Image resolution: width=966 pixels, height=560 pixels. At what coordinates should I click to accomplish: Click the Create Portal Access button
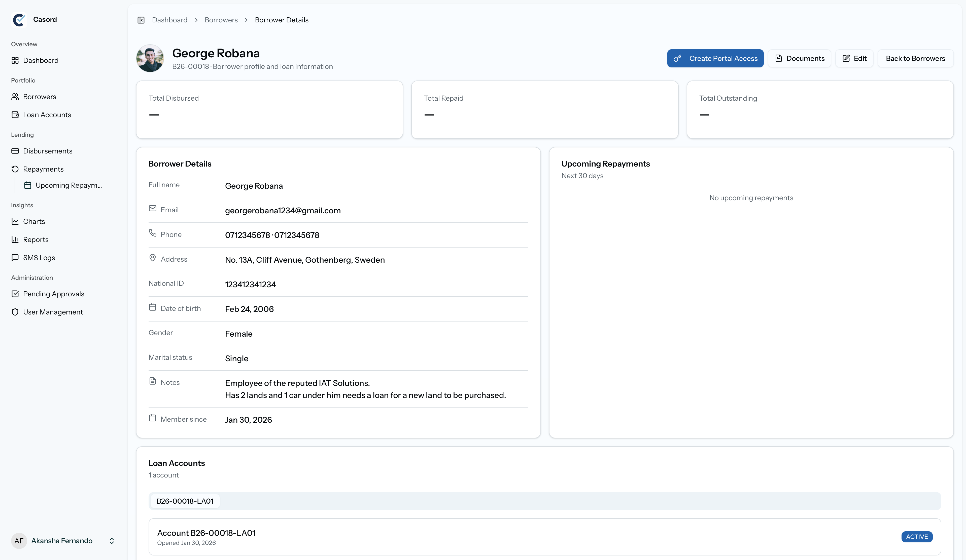[x=715, y=59]
